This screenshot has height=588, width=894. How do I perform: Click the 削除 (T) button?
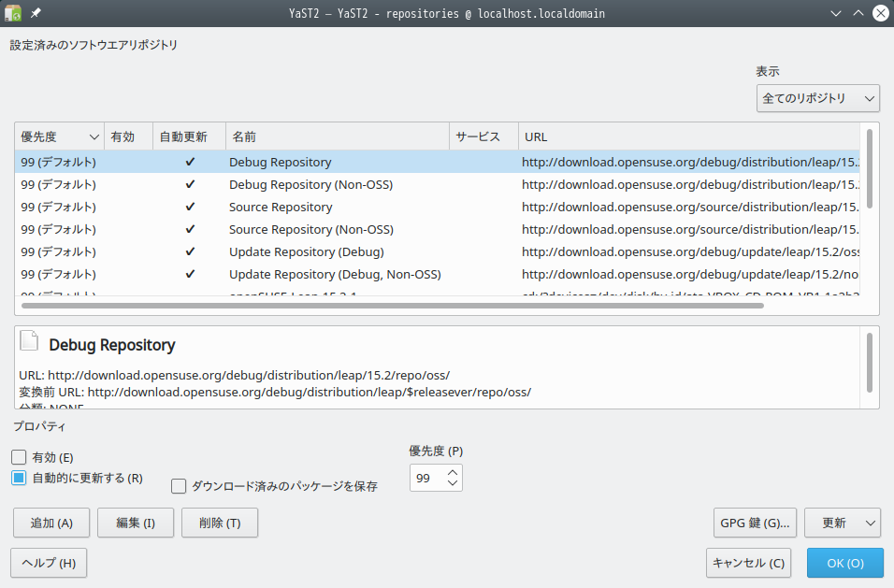[x=220, y=523]
